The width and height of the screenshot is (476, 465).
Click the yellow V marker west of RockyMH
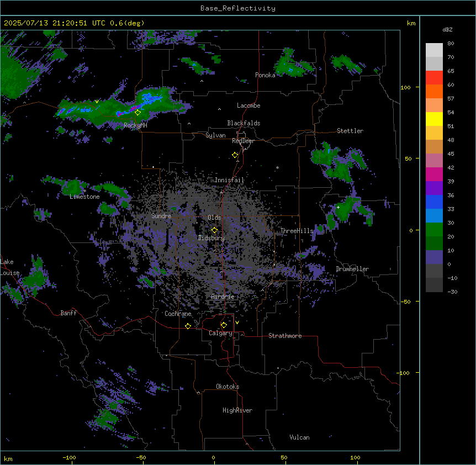(97, 102)
